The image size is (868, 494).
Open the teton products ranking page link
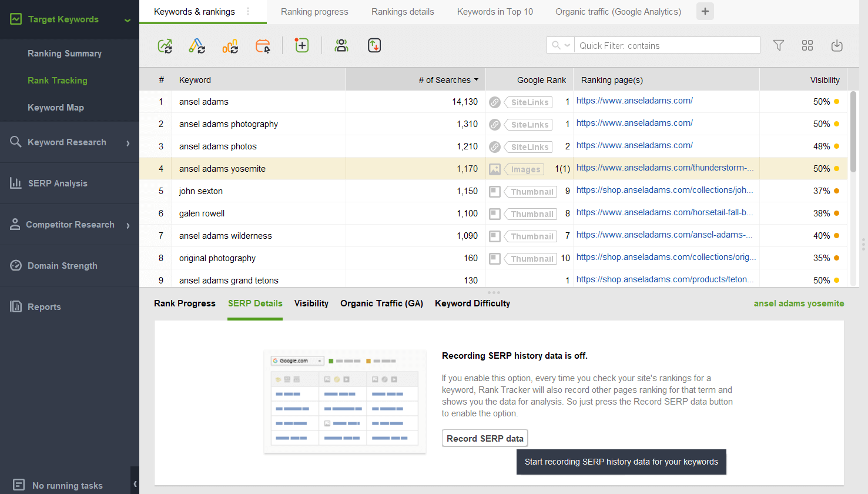[x=665, y=279]
